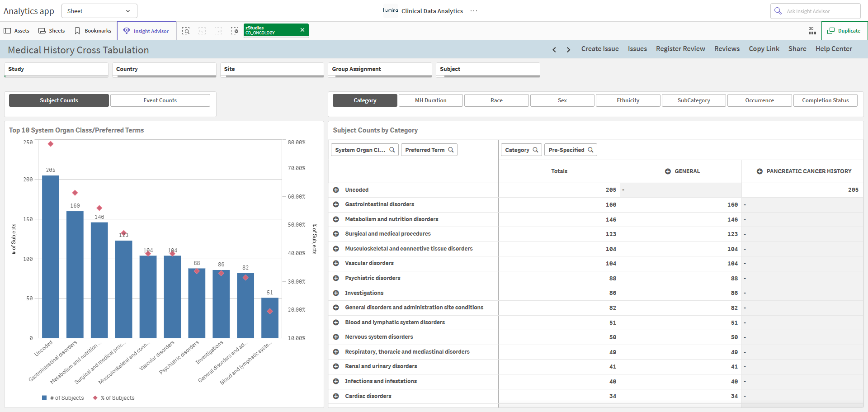Open the Sheets panel
This screenshot has height=412, width=868.
(52, 31)
